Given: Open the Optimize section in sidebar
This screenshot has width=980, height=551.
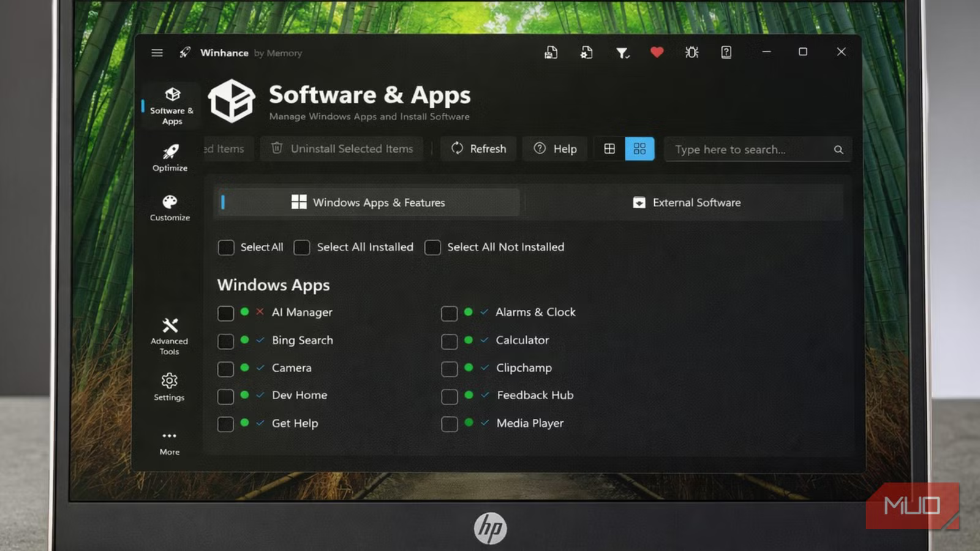Looking at the screenshot, I should [170, 157].
